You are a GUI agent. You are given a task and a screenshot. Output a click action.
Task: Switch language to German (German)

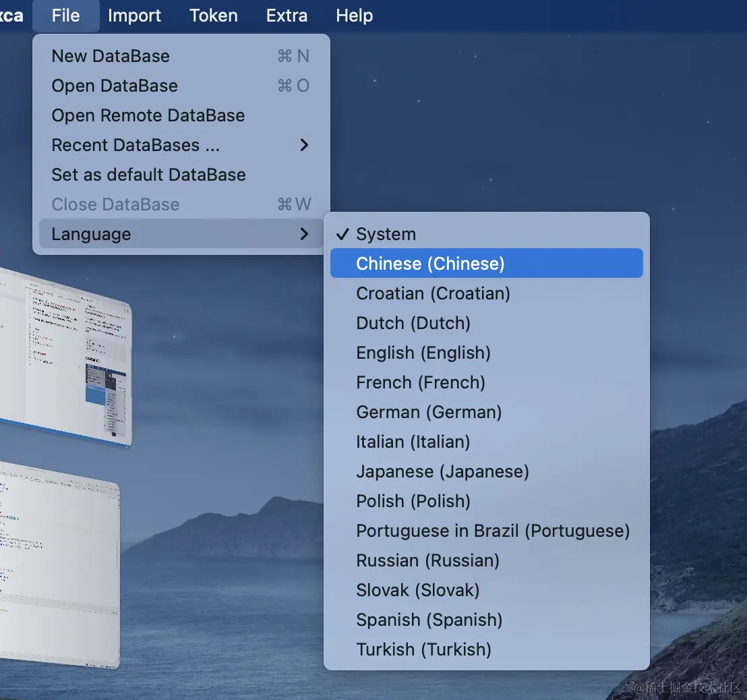coord(486,412)
